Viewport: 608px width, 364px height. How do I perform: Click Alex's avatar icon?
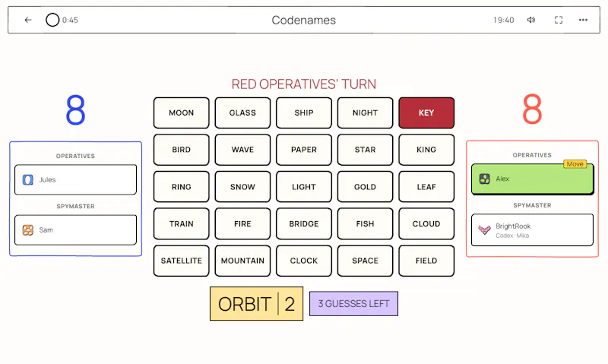(x=485, y=179)
